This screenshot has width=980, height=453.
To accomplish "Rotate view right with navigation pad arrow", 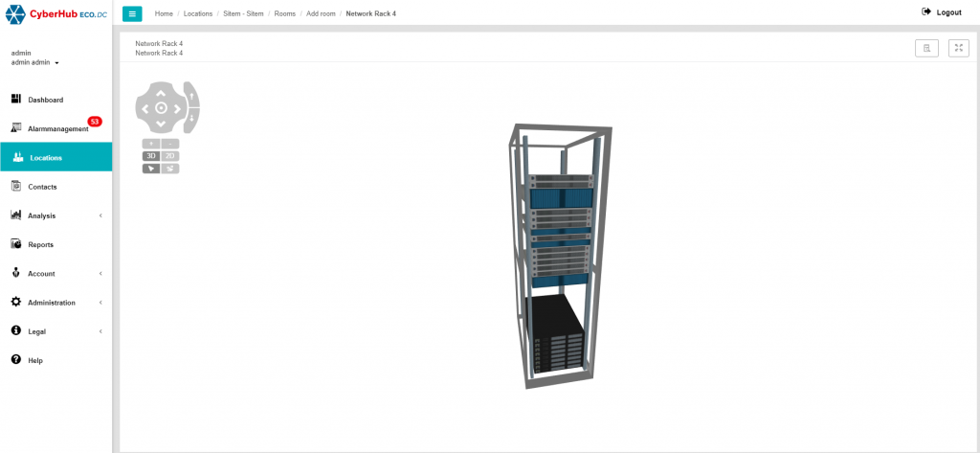I will pos(177,108).
